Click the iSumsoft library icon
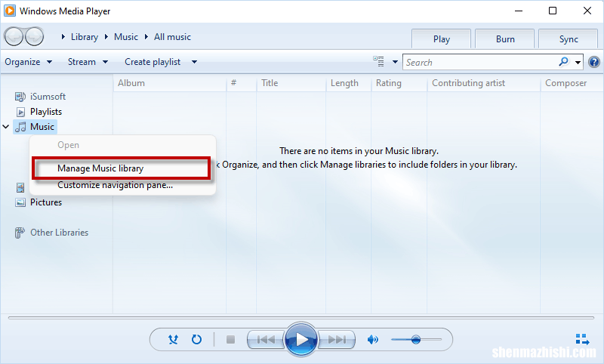Viewport: 604px width, 364px height. point(20,97)
